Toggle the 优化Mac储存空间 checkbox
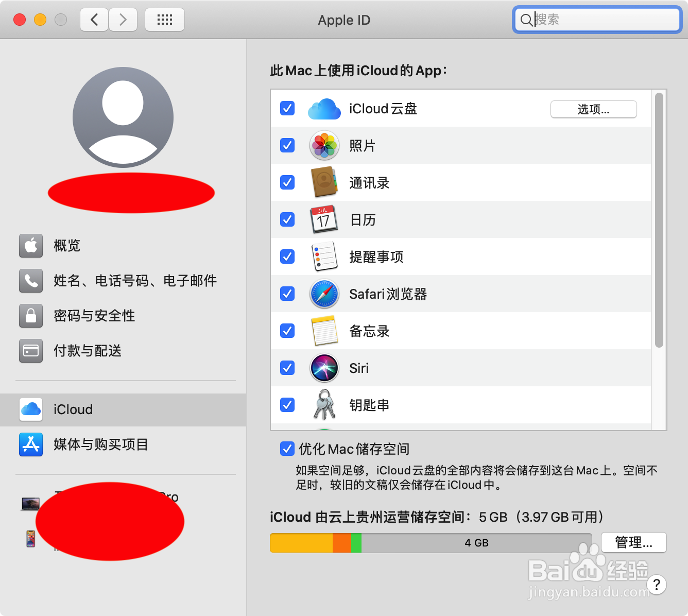The width and height of the screenshot is (688, 616). 287,449
